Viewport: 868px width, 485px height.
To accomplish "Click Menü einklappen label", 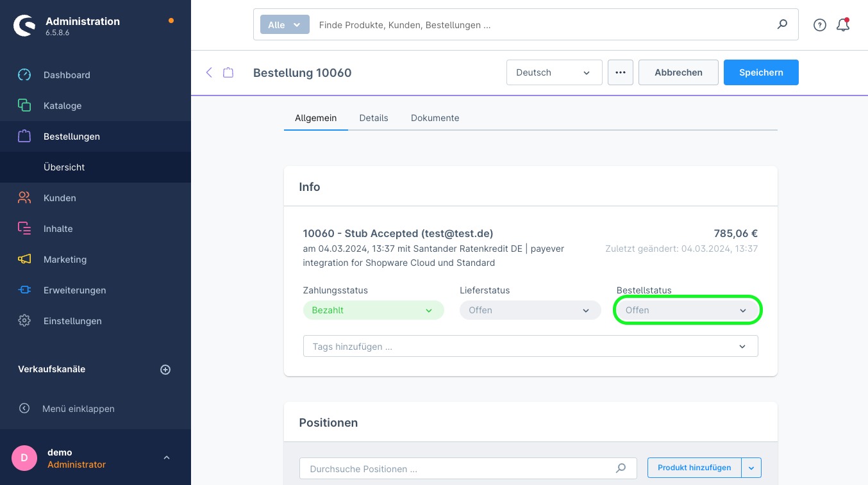I will [x=78, y=409].
